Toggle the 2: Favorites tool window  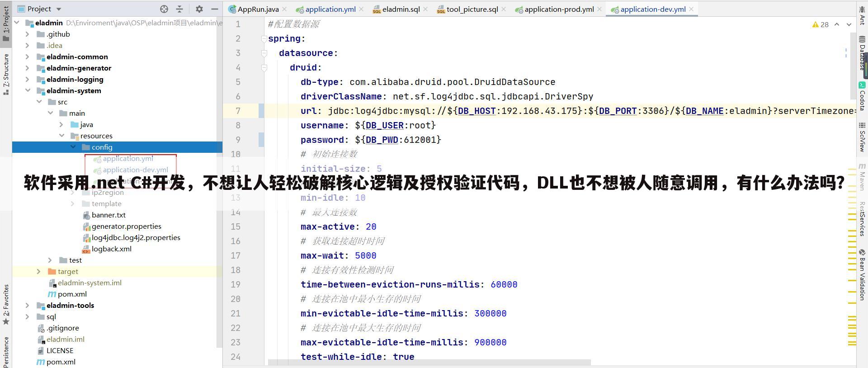(6, 304)
